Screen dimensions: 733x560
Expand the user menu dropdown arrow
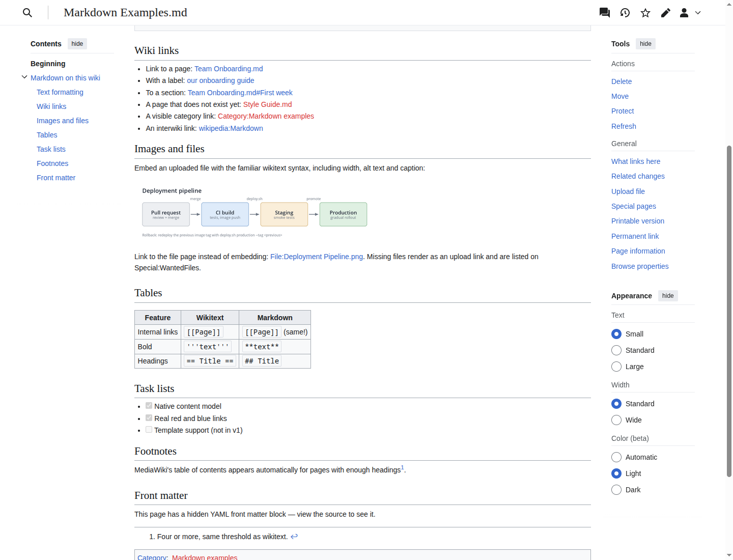click(698, 13)
